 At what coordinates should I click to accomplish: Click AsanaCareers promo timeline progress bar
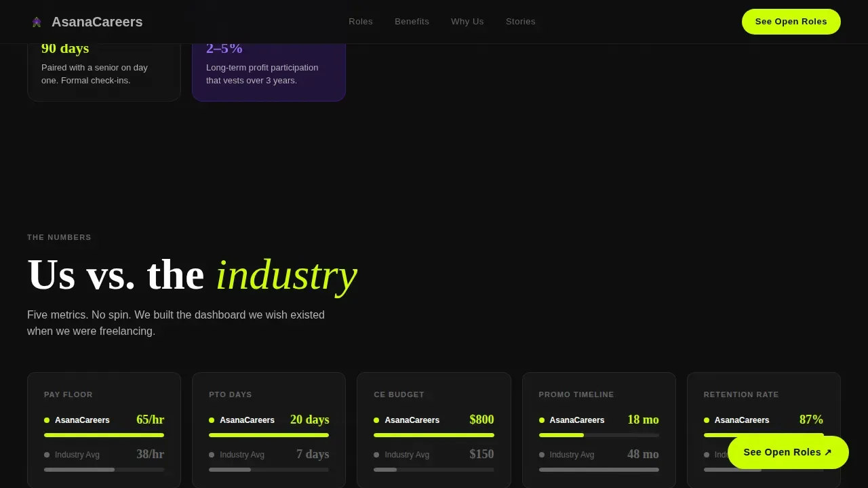coord(599,435)
